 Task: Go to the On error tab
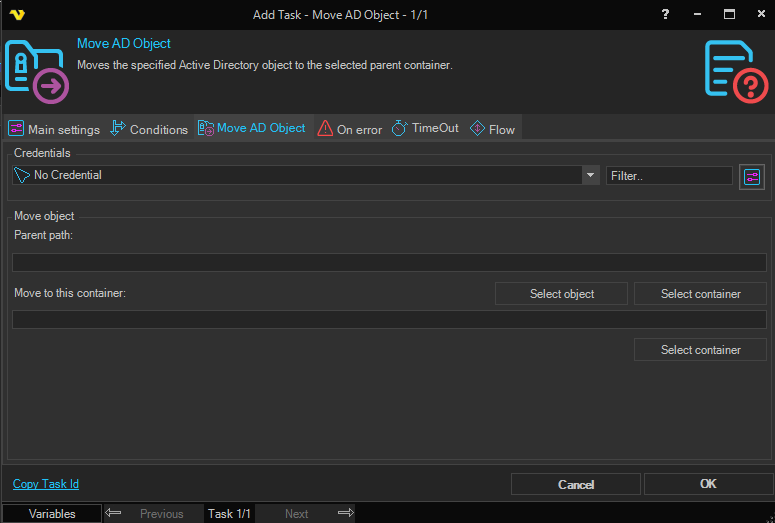point(349,129)
